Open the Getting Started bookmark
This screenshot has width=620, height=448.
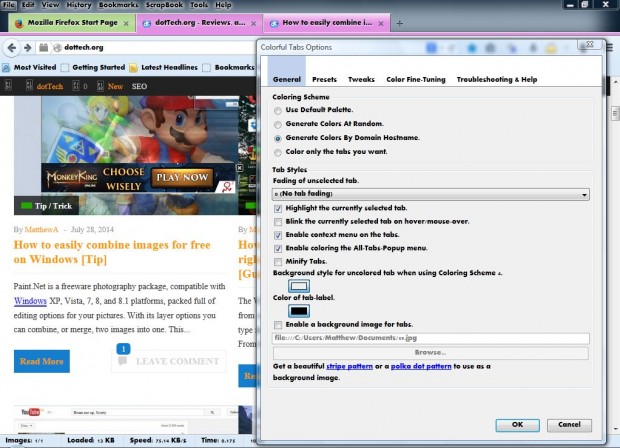click(x=98, y=68)
